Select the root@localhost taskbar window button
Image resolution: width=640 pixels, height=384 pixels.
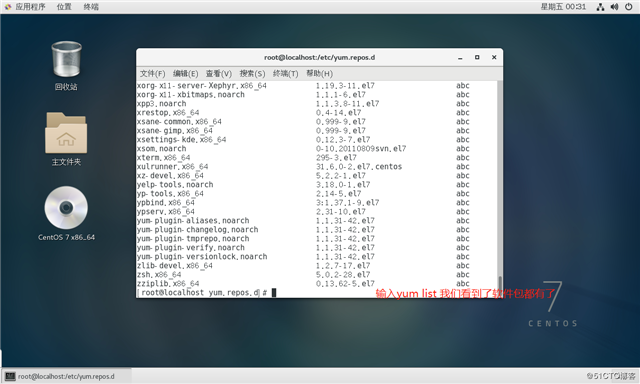pos(67,376)
